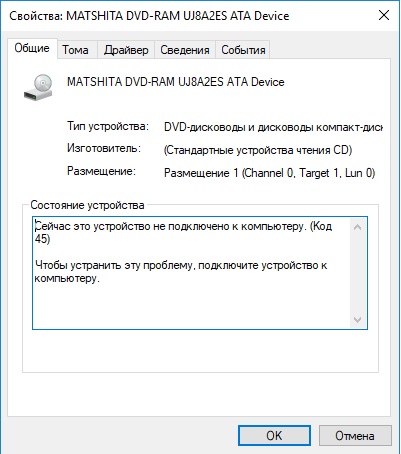This screenshot has height=454, width=401.
Task: Click inside the device status text box
Action: point(200,273)
